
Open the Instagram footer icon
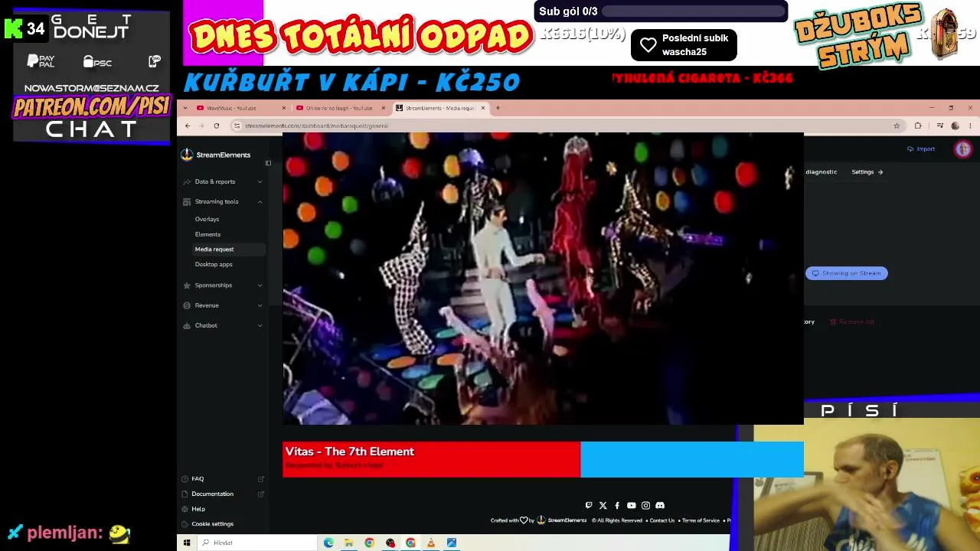(x=645, y=505)
